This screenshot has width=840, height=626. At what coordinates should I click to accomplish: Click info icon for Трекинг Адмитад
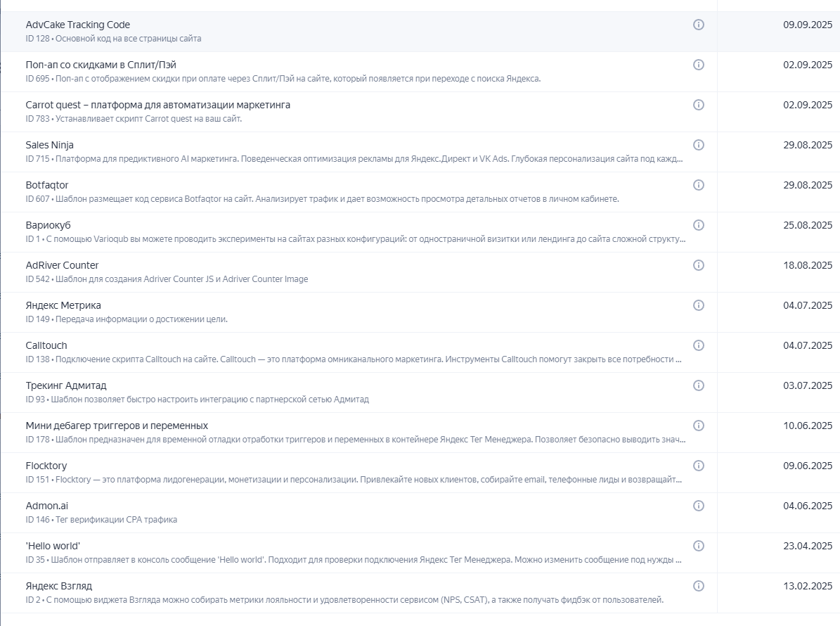point(699,385)
